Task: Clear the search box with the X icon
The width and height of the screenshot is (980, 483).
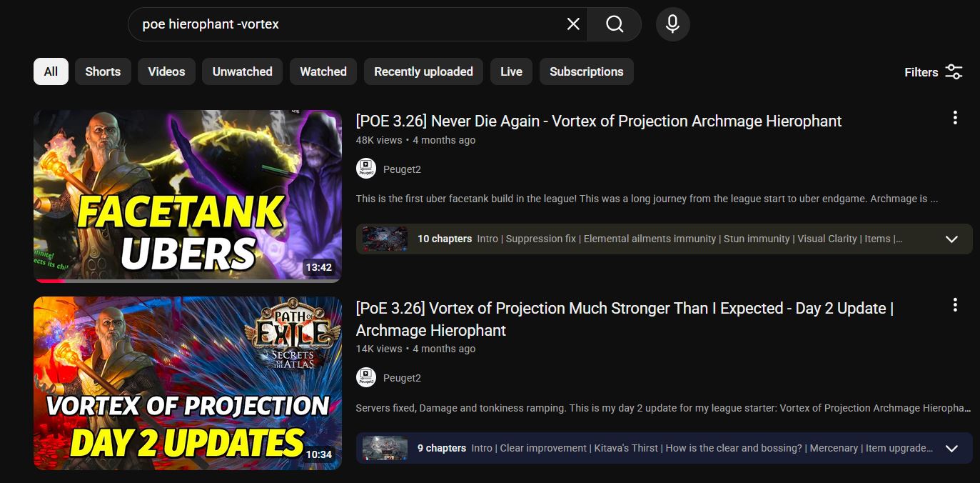Action: [x=573, y=24]
